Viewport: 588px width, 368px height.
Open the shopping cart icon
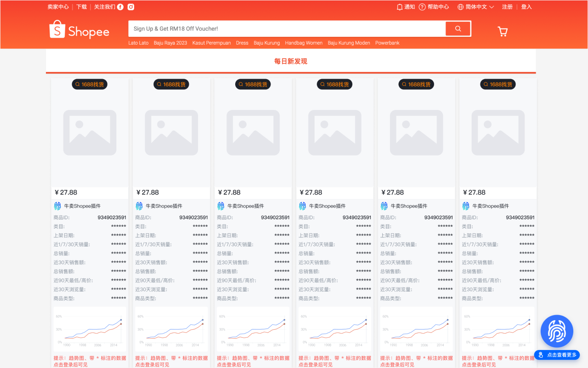pos(503,31)
